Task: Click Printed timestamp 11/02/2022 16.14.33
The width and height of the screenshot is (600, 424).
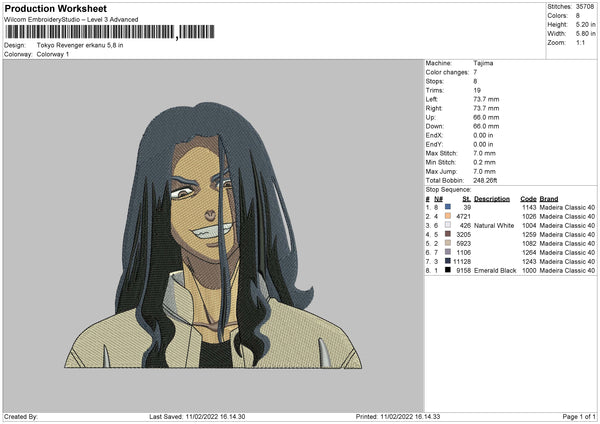Action: [410, 417]
